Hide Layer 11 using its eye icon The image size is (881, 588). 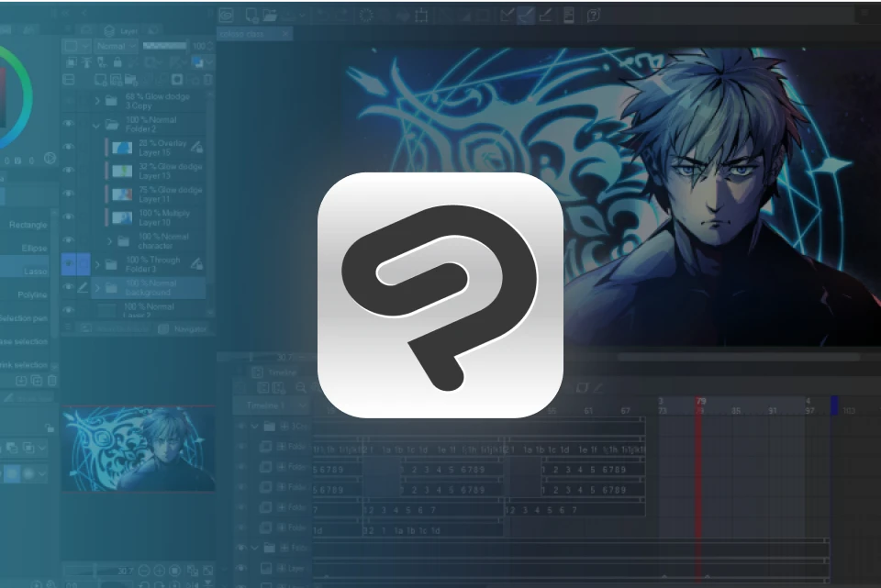tap(69, 194)
